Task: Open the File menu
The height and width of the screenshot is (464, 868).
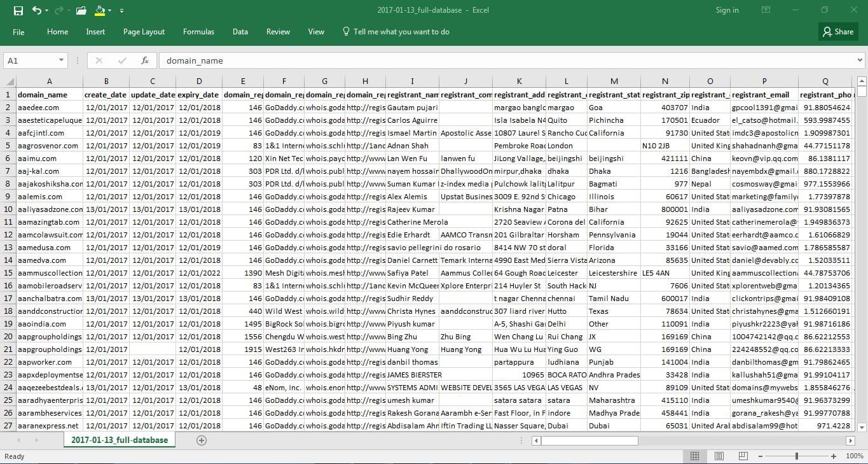Action: click(18, 32)
